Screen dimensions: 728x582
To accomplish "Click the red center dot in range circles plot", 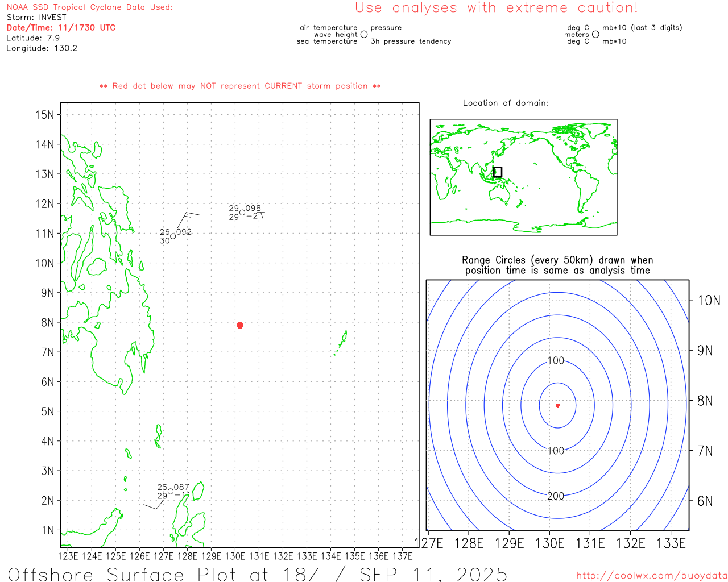I will 557,405.
